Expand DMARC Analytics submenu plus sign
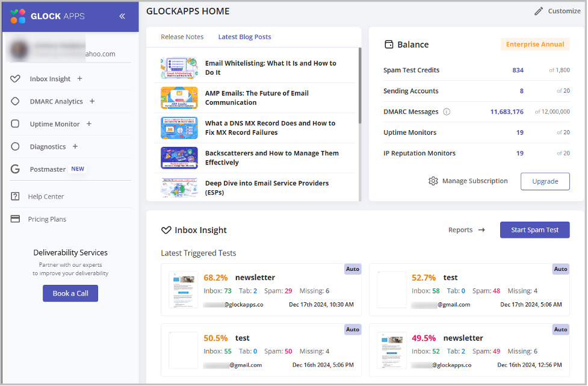This screenshot has width=588, height=386. (92, 101)
